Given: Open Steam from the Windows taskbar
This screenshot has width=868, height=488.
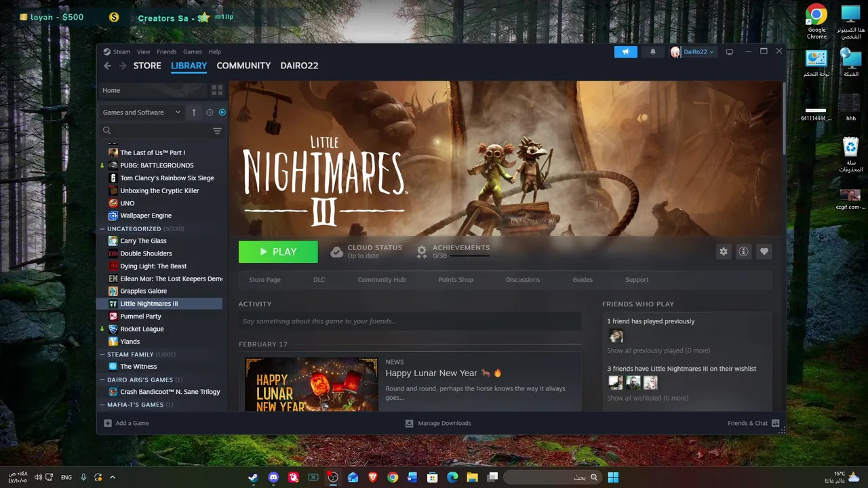Looking at the screenshot, I should [253, 477].
